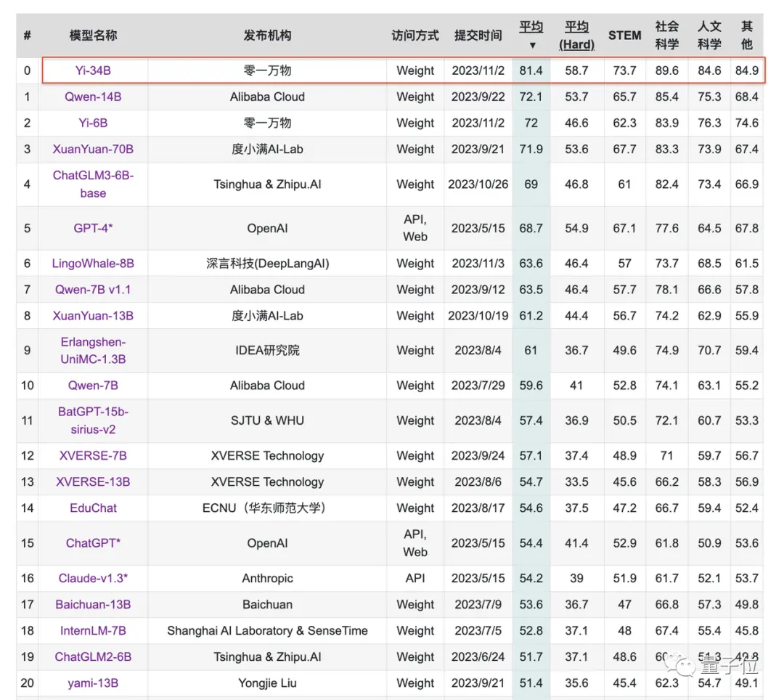Open the ChatGLM2-6B model link
Image resolution: width=784 pixels, height=700 pixels.
coord(93,656)
